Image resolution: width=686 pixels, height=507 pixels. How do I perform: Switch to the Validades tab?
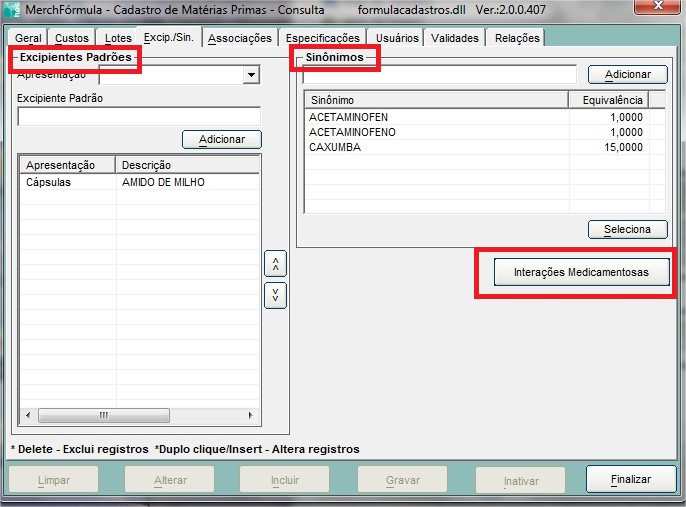pyautogui.click(x=455, y=38)
